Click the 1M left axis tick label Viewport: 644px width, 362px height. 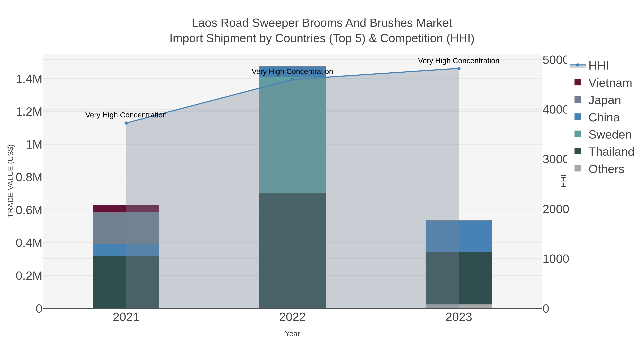point(34,145)
